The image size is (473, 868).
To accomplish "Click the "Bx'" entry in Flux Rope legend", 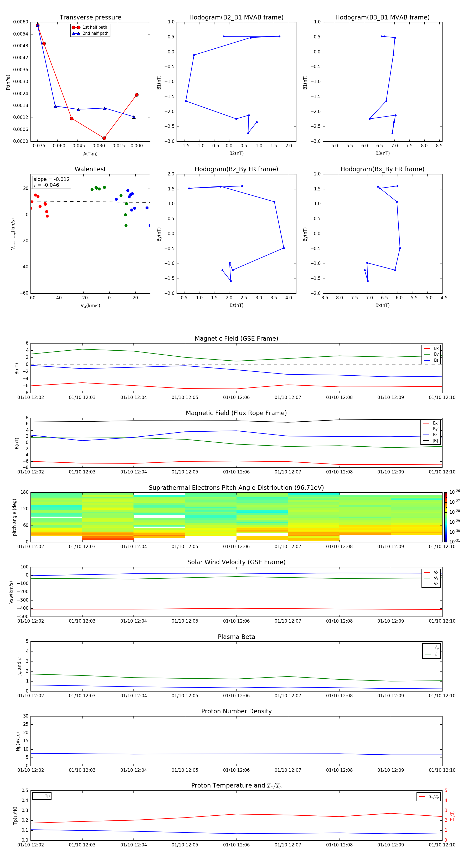I will (x=431, y=423).
